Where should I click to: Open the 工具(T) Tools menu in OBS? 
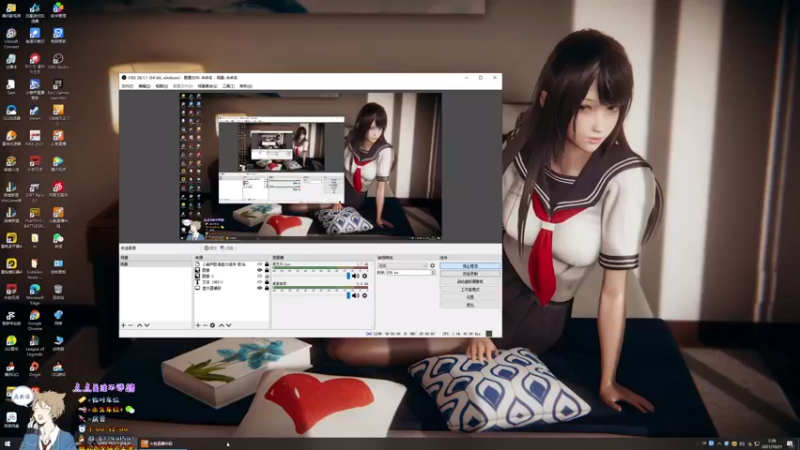[229, 86]
